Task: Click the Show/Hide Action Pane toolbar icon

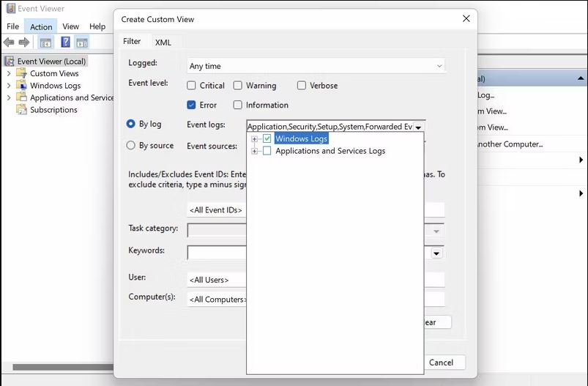Action: coord(82,42)
